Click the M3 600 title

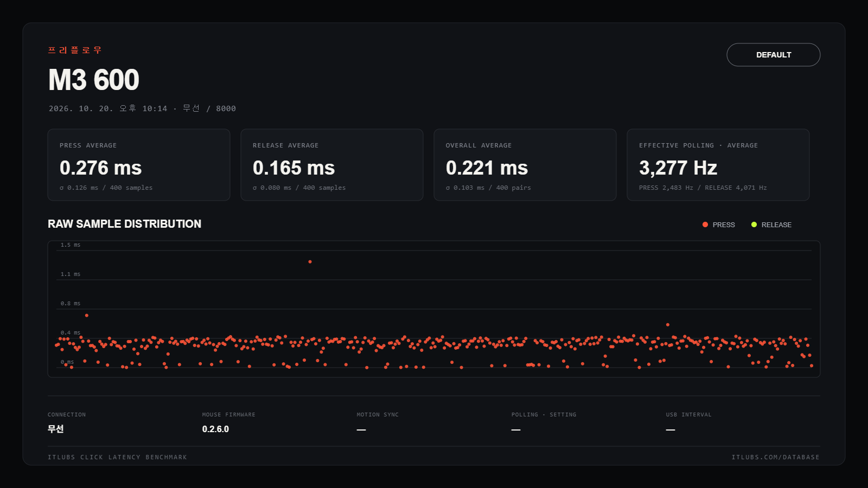[x=94, y=80]
